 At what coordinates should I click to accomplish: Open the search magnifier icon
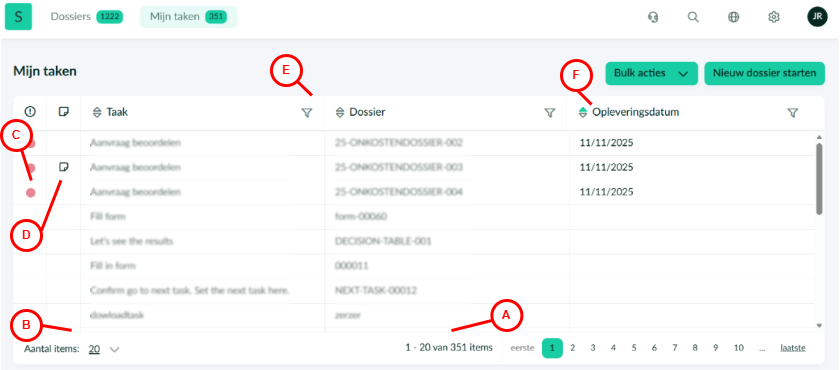click(693, 17)
